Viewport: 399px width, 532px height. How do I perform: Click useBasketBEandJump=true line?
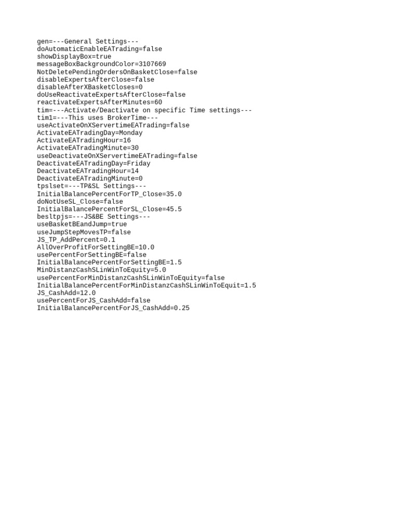pos(82,224)
